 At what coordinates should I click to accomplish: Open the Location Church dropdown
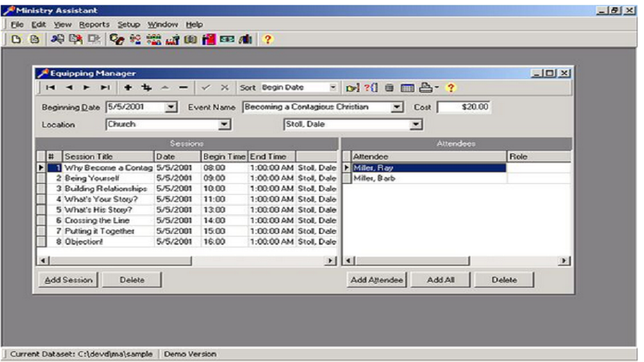point(224,125)
